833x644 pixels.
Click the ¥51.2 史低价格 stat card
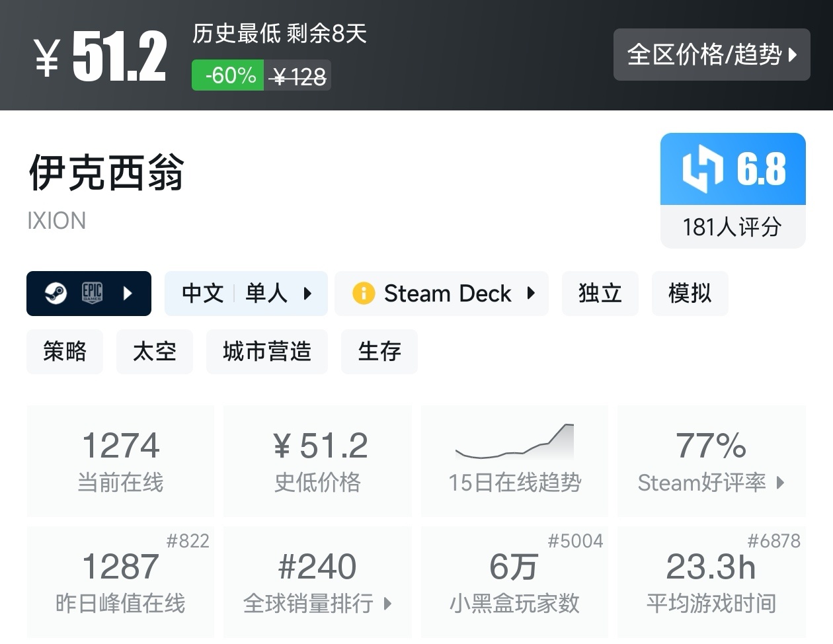(x=318, y=461)
